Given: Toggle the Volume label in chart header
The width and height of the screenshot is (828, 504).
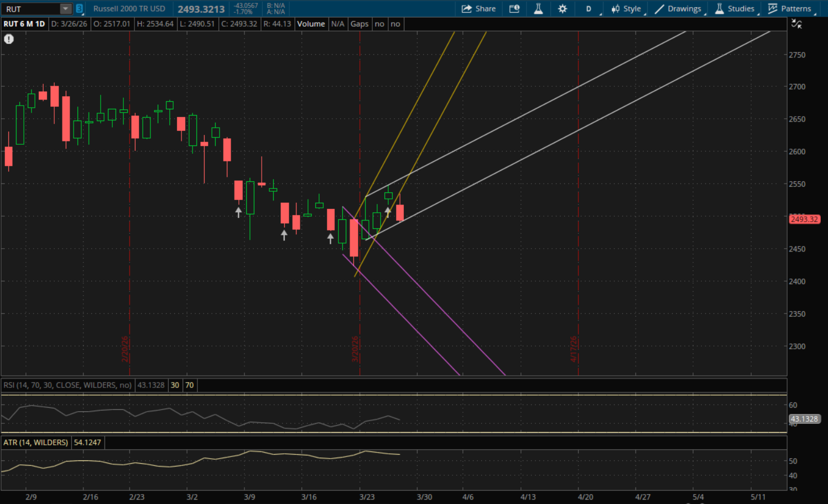Looking at the screenshot, I should coord(311,24).
